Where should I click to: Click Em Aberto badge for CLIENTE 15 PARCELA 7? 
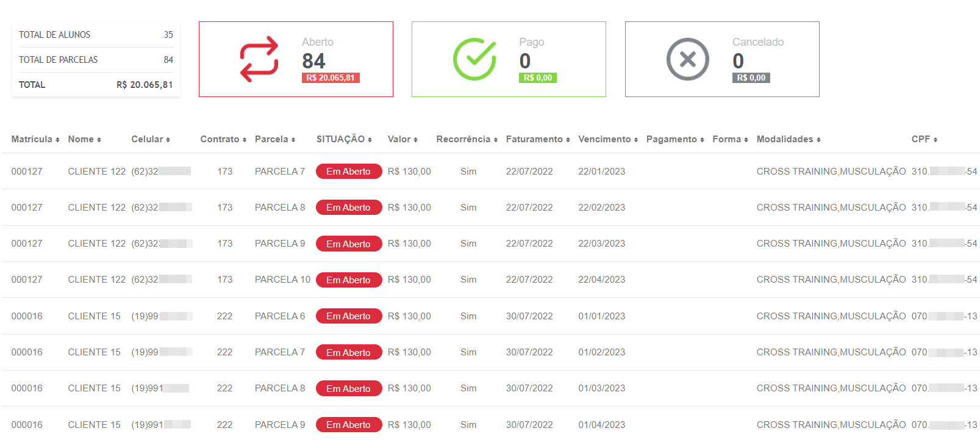[x=349, y=352]
